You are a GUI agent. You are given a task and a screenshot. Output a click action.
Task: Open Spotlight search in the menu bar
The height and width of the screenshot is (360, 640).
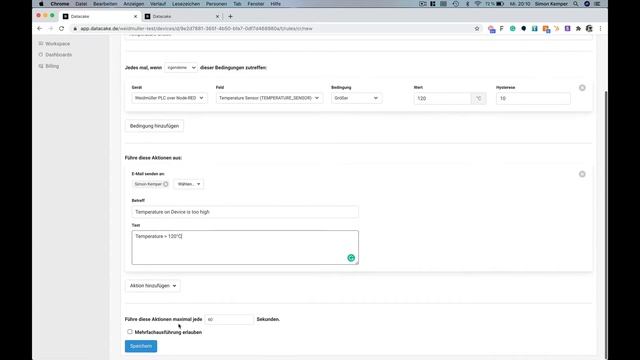click(576, 4)
